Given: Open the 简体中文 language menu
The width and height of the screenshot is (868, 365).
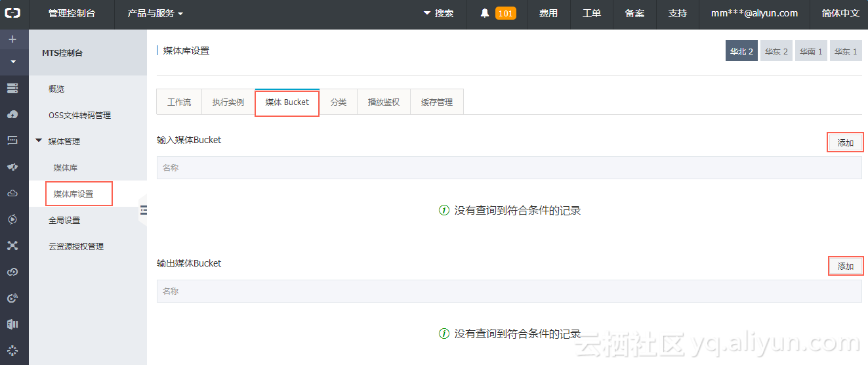Looking at the screenshot, I should coord(840,13).
